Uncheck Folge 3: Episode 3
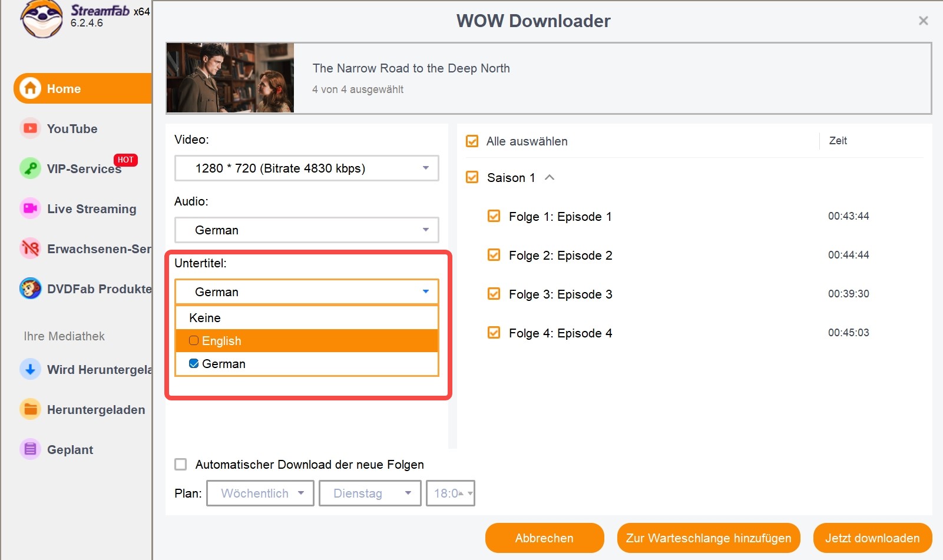 tap(494, 294)
